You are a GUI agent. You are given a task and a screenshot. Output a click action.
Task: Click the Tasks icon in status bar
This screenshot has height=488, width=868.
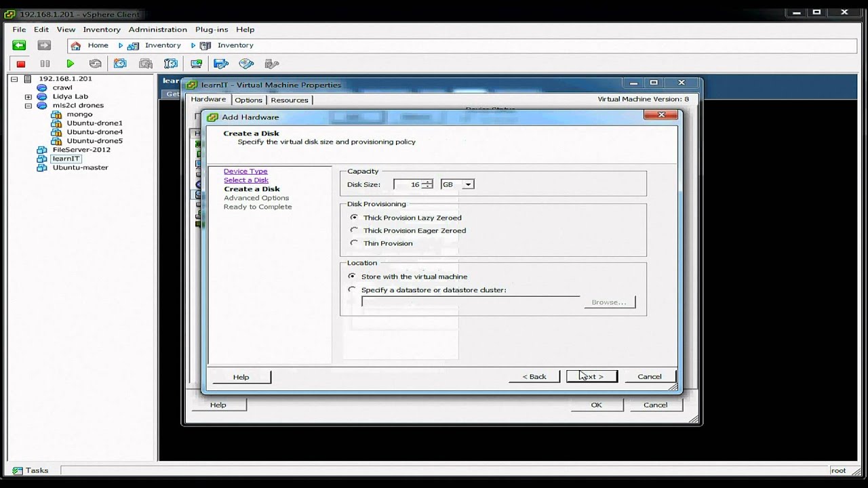point(17,470)
